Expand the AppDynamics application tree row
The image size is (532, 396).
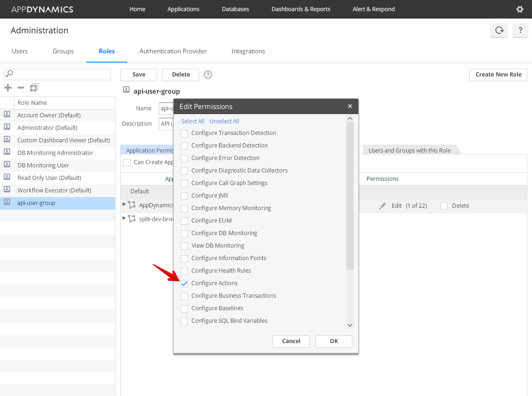coord(124,204)
